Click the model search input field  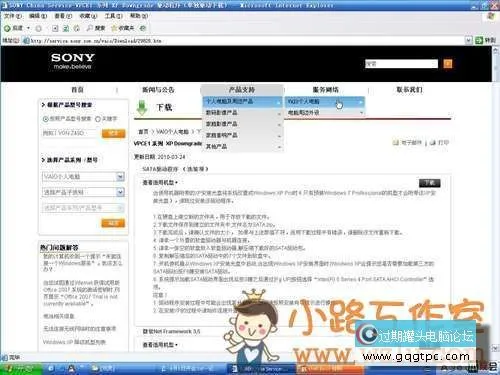[70, 133]
